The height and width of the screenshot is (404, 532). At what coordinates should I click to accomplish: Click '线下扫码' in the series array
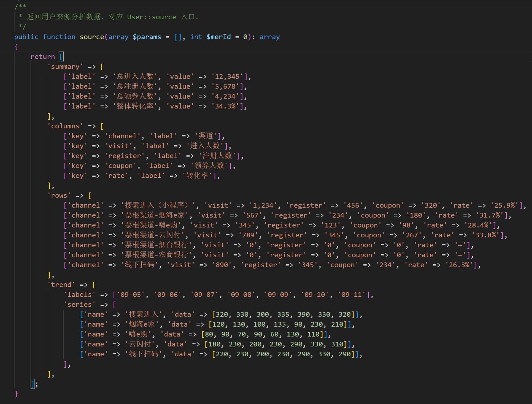(144, 354)
